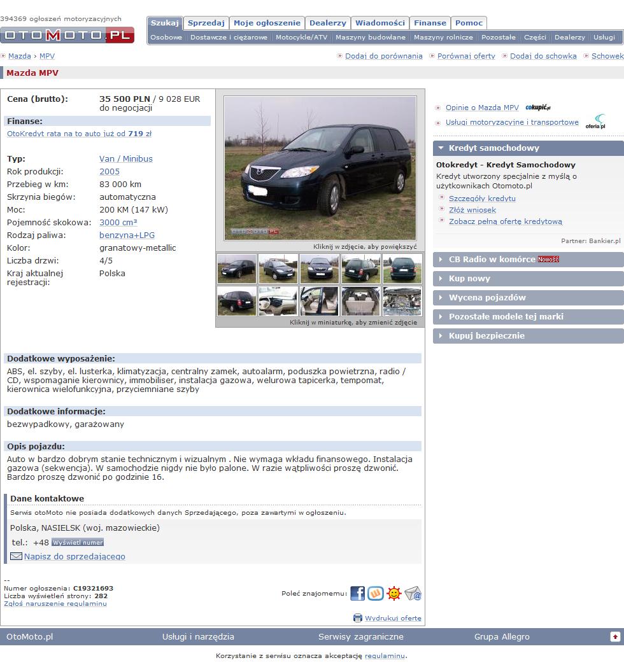Click the smiling sun share icon
Image resolution: width=624 pixels, height=672 pixels.
click(394, 594)
